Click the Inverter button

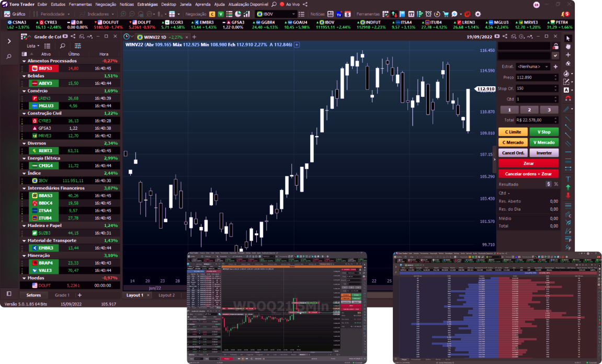tap(544, 153)
